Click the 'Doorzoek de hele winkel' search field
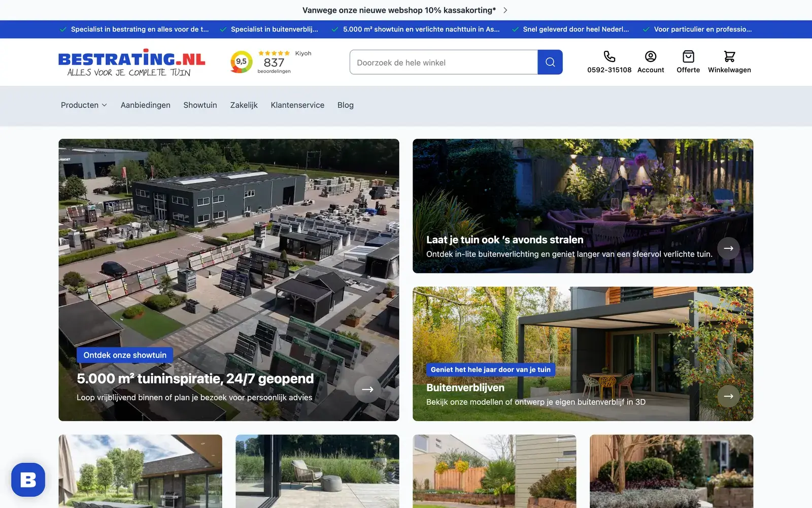Viewport: 812px width, 508px height. click(x=444, y=62)
